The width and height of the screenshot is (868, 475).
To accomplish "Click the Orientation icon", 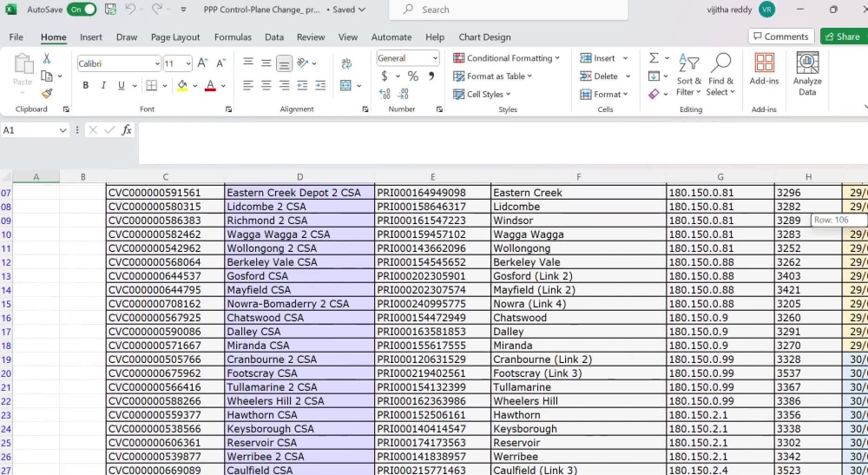I will (303, 63).
